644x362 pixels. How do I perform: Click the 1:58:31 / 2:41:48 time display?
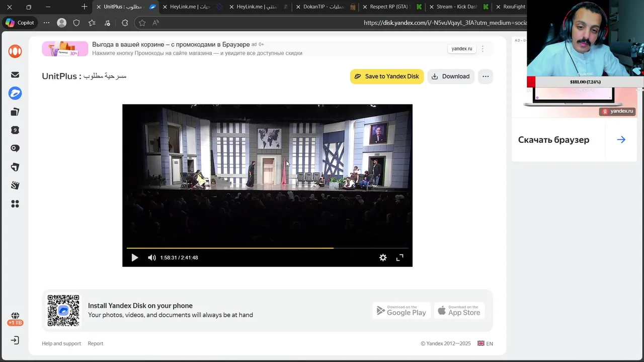click(179, 257)
